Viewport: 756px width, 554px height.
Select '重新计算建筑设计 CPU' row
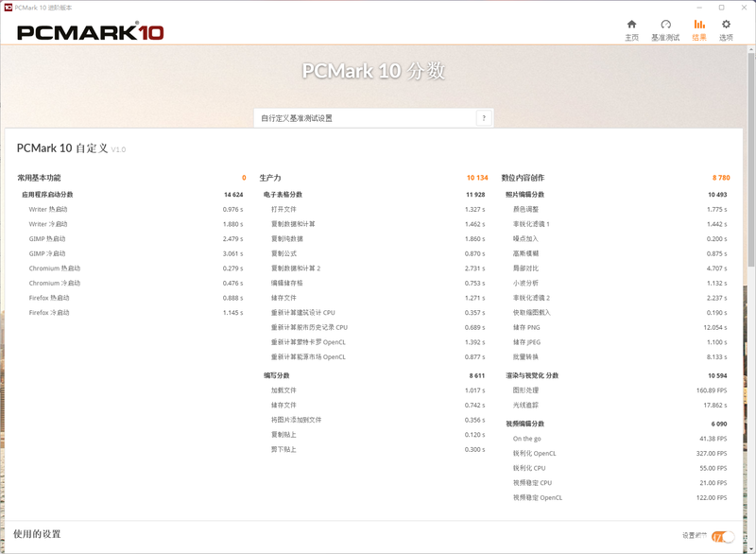(378, 313)
